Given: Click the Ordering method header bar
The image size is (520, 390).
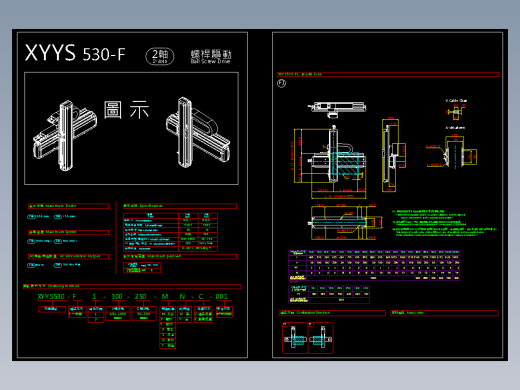Looking at the screenshot, I should coord(132,286).
